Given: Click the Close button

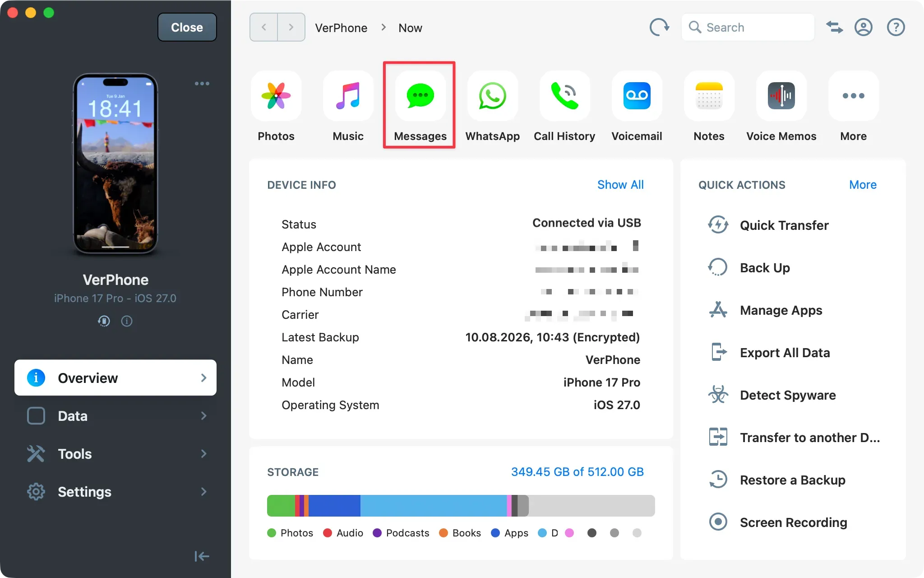Looking at the screenshot, I should (187, 27).
